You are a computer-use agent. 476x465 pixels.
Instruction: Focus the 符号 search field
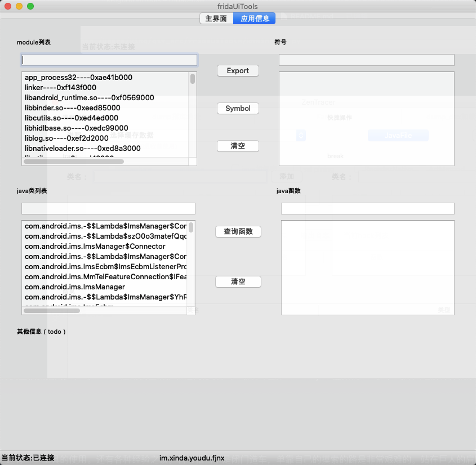[x=366, y=60]
